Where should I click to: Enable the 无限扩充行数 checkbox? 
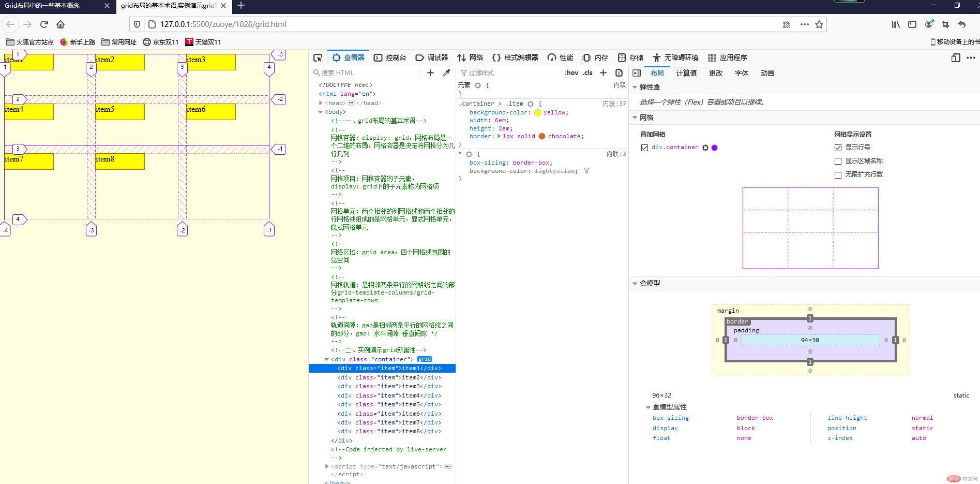click(x=838, y=174)
